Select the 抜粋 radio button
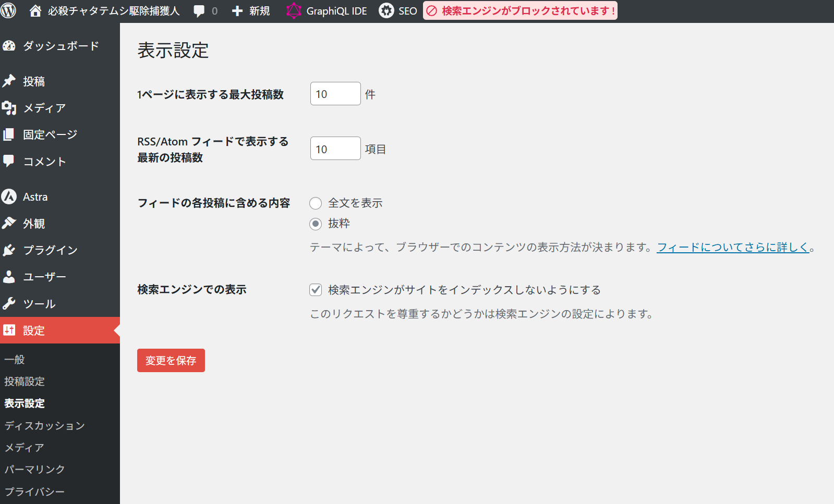The width and height of the screenshot is (834, 504). tap(316, 224)
